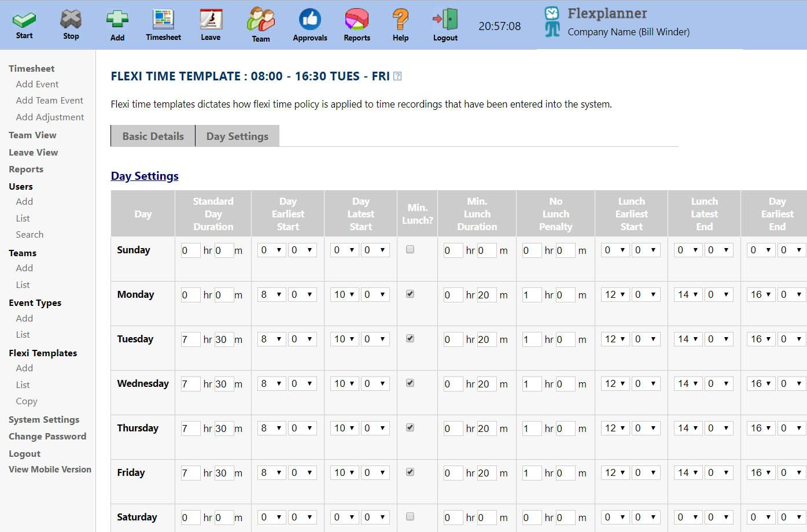
Task: Open Friday Day Earliest Start hour dropdown
Action: 272,473
